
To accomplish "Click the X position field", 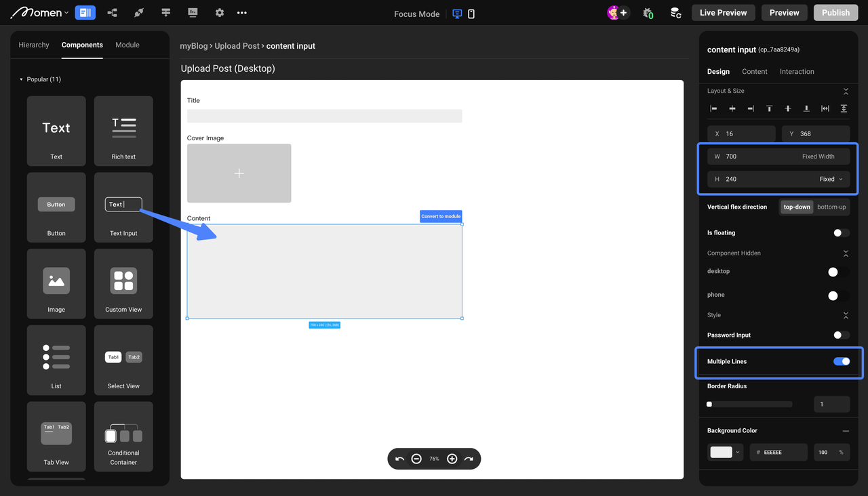I will point(741,133).
